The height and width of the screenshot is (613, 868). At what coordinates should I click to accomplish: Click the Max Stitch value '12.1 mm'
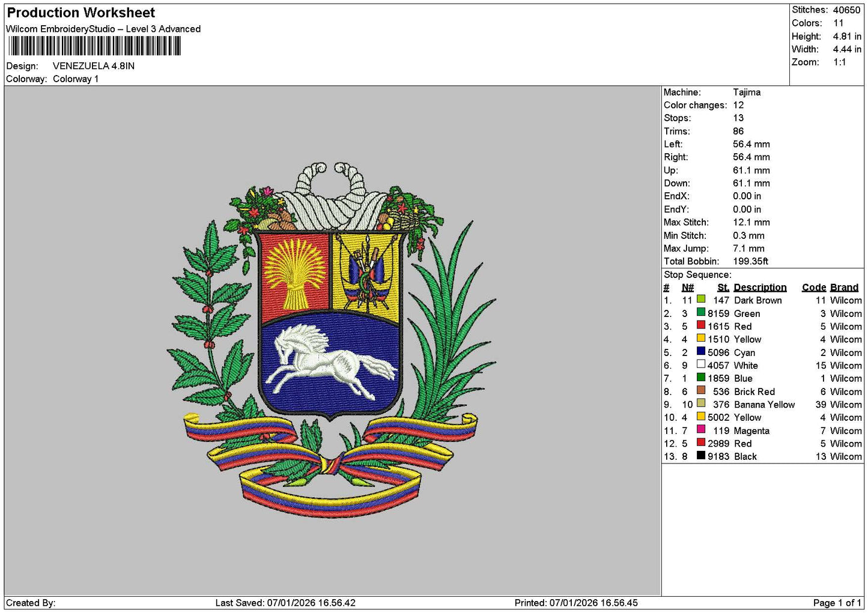point(751,222)
